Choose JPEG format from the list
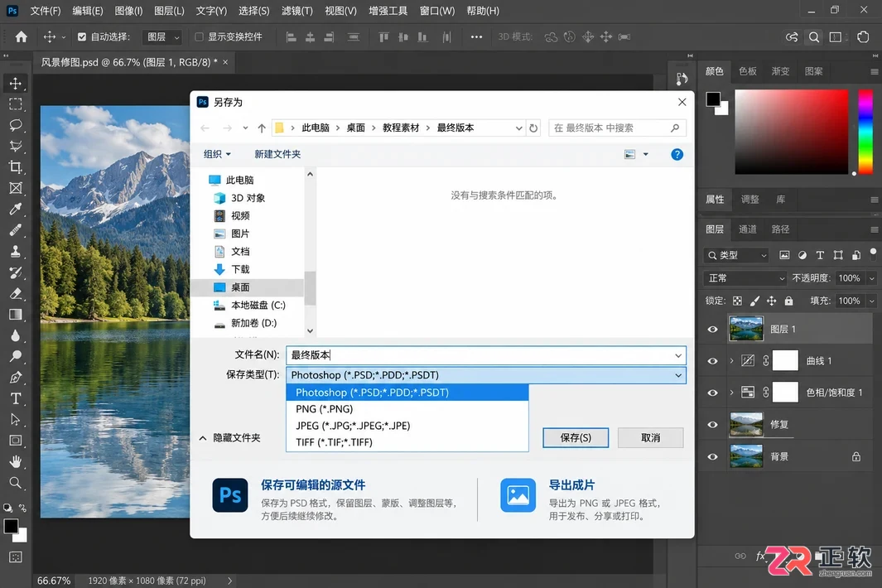This screenshot has width=882, height=588. (x=407, y=426)
